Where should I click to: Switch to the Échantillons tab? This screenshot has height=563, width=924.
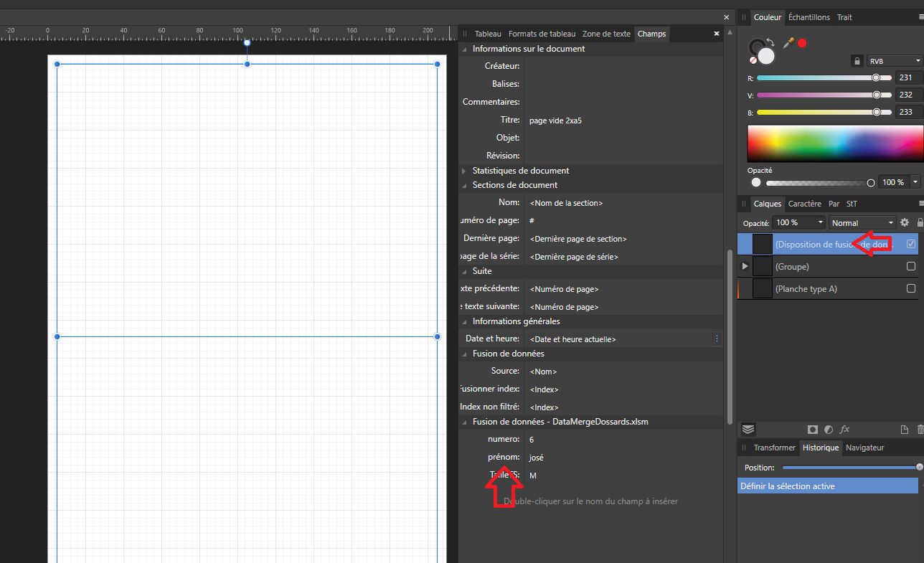click(808, 17)
